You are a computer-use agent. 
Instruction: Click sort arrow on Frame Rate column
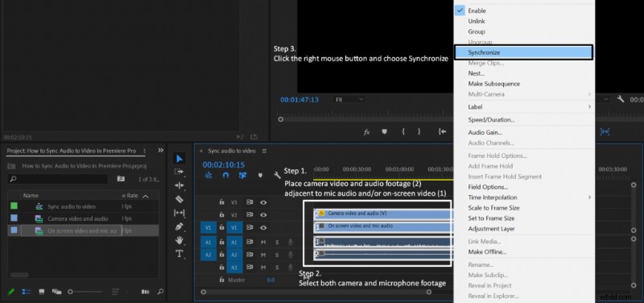point(146,196)
